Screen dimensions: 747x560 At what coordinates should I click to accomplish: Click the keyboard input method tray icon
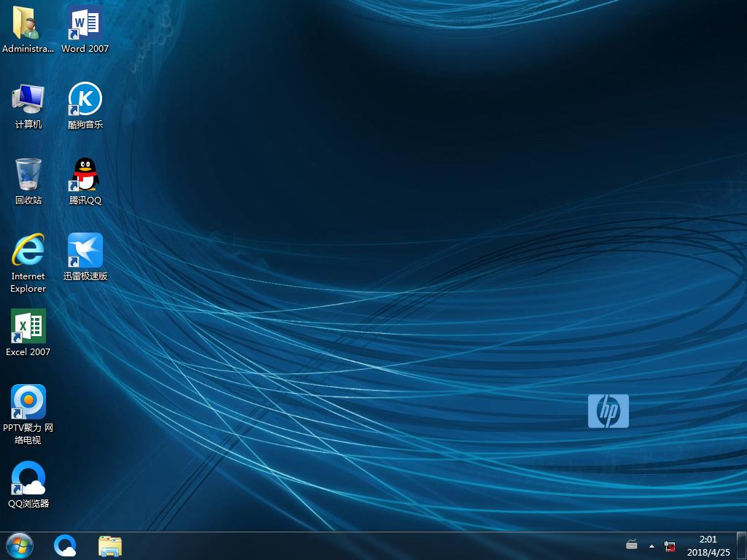632,544
